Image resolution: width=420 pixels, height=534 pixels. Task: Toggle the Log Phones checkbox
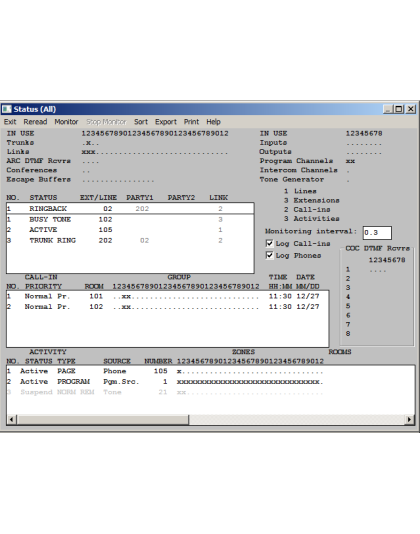tap(269, 255)
